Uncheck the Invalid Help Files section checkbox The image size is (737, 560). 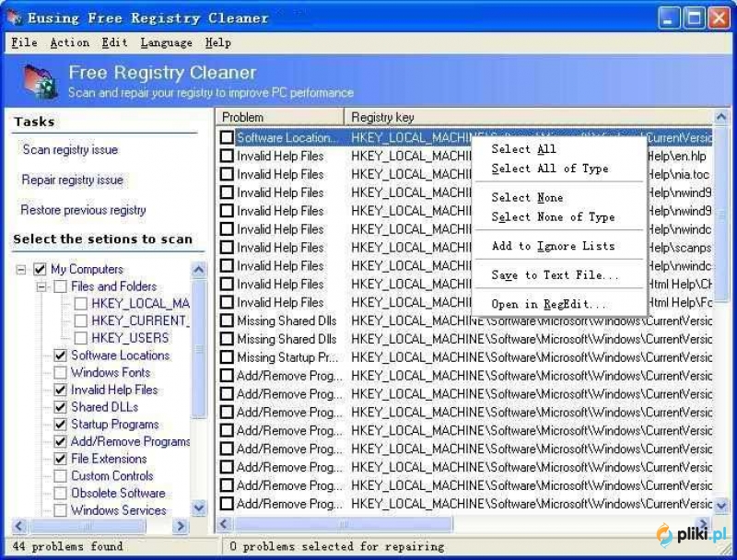[x=60, y=390]
